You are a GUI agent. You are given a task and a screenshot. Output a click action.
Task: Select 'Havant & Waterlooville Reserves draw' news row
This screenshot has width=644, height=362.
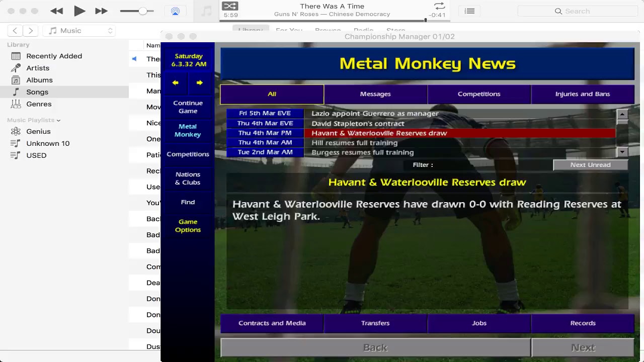pyautogui.click(x=421, y=133)
